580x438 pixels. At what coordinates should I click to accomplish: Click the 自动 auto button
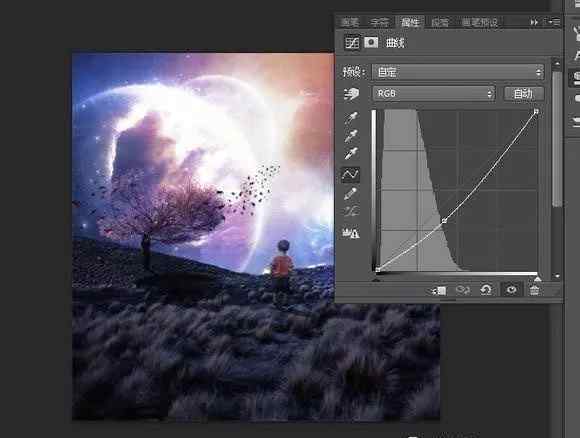tap(524, 94)
